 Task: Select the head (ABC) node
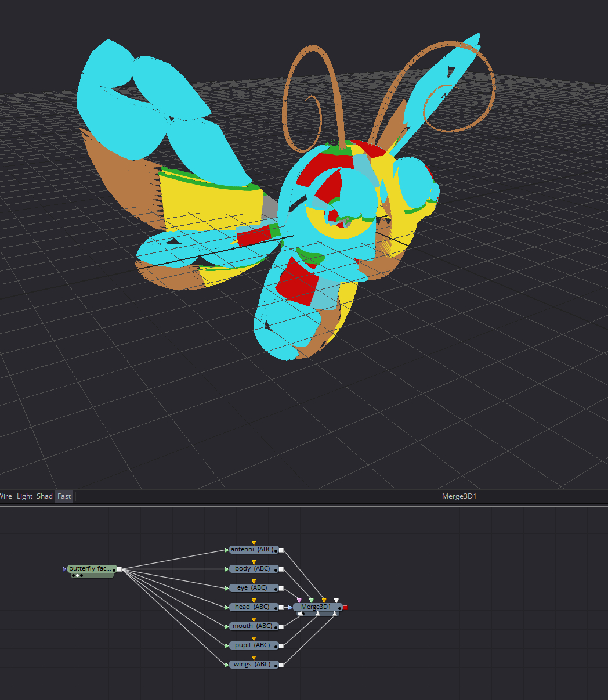point(254,607)
